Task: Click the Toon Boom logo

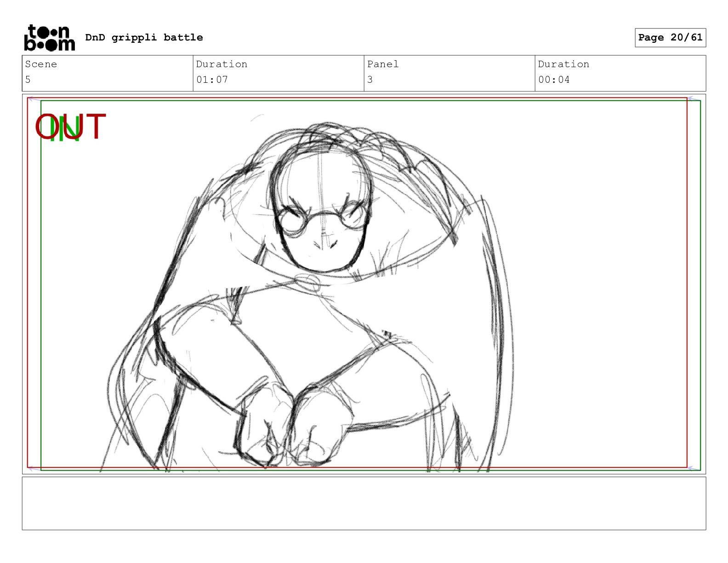Action: 49,37
